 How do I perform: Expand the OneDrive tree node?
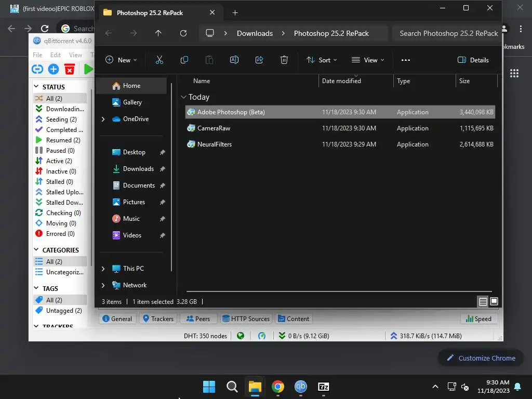point(103,119)
